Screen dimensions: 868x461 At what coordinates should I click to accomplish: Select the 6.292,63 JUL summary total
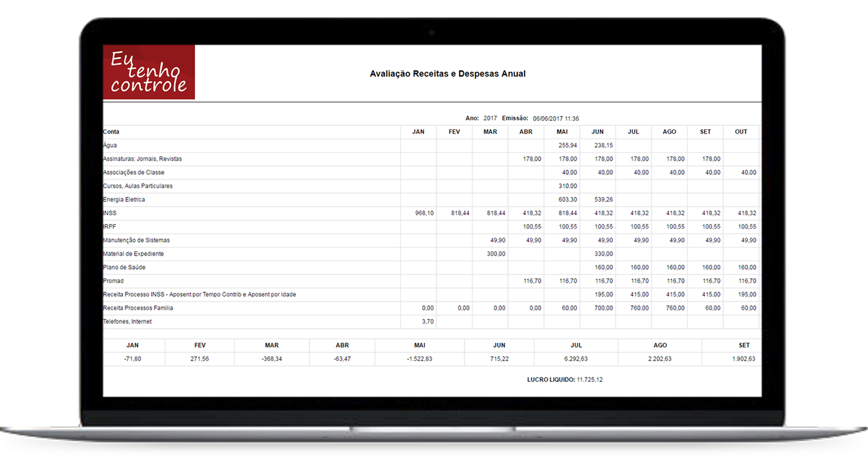pos(576,359)
